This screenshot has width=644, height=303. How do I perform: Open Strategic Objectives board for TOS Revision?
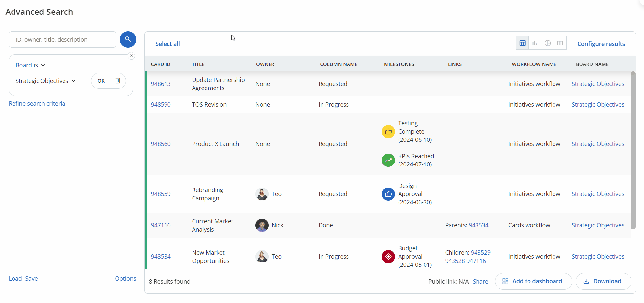pos(598,104)
